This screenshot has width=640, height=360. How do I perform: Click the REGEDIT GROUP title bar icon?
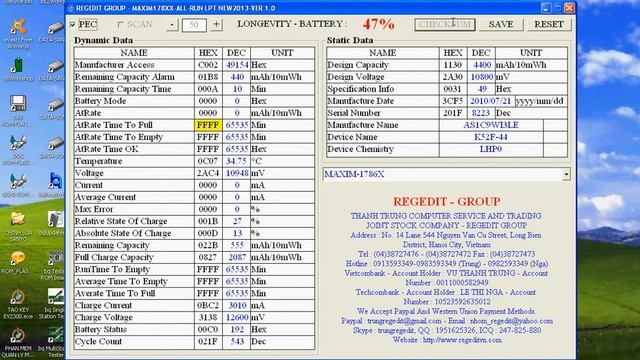coord(70,8)
